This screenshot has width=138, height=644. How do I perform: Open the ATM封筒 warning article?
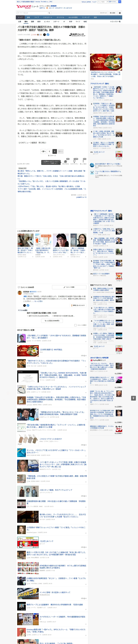pos(63,567)
